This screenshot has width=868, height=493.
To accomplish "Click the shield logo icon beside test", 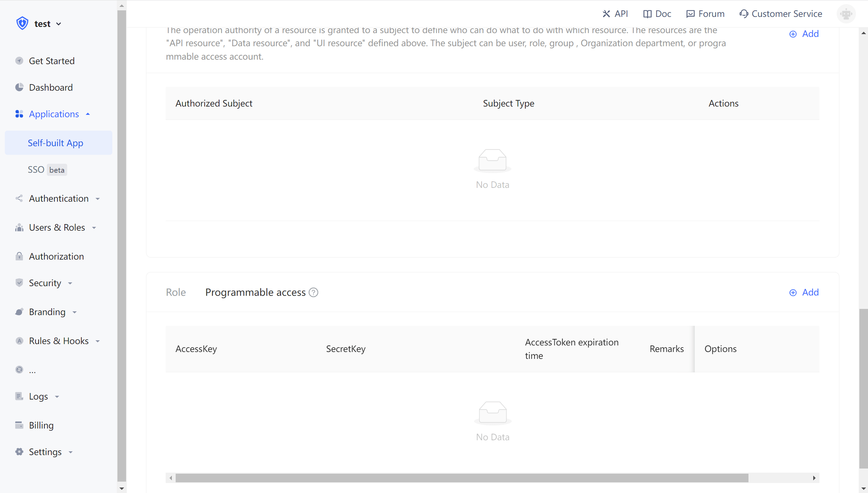I will tap(22, 23).
